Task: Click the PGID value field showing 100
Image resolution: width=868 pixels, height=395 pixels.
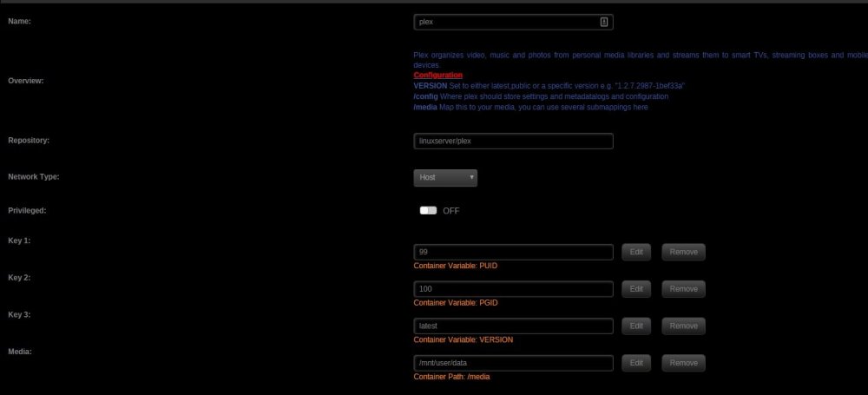Action: pyautogui.click(x=513, y=288)
